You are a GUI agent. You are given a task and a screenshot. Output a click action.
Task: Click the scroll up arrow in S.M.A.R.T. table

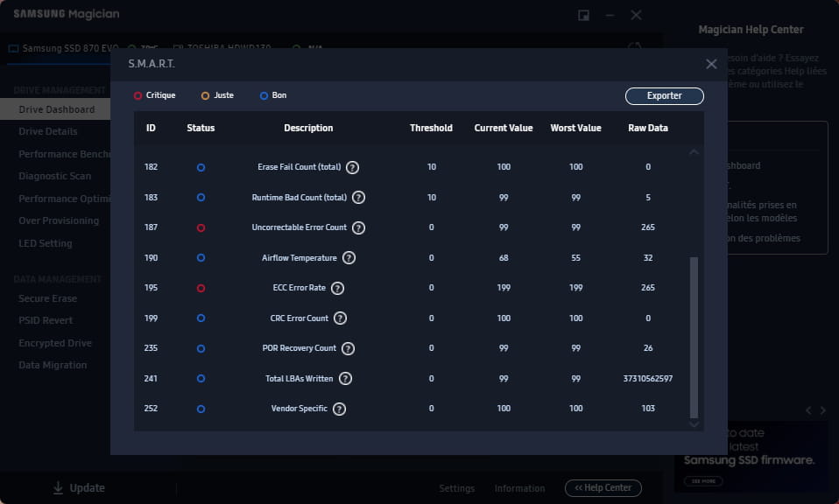(694, 152)
